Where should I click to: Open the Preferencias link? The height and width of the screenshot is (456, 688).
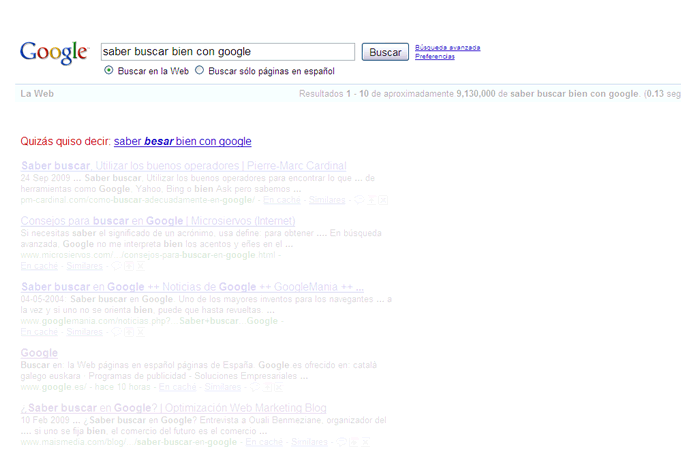[x=435, y=57]
